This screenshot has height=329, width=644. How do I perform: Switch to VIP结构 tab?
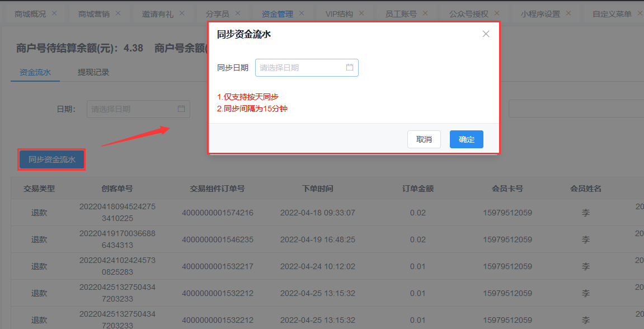pos(339,15)
